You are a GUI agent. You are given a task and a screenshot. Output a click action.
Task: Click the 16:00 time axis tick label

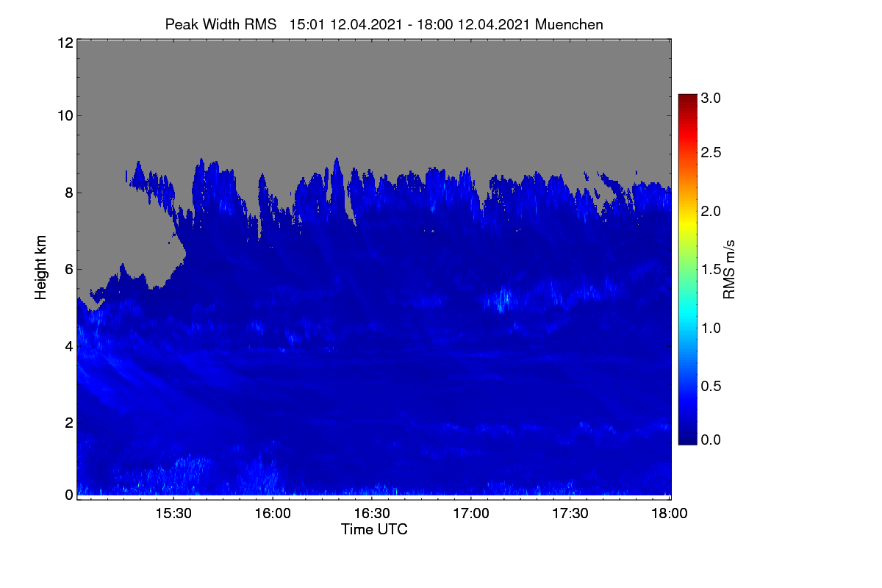(x=272, y=514)
